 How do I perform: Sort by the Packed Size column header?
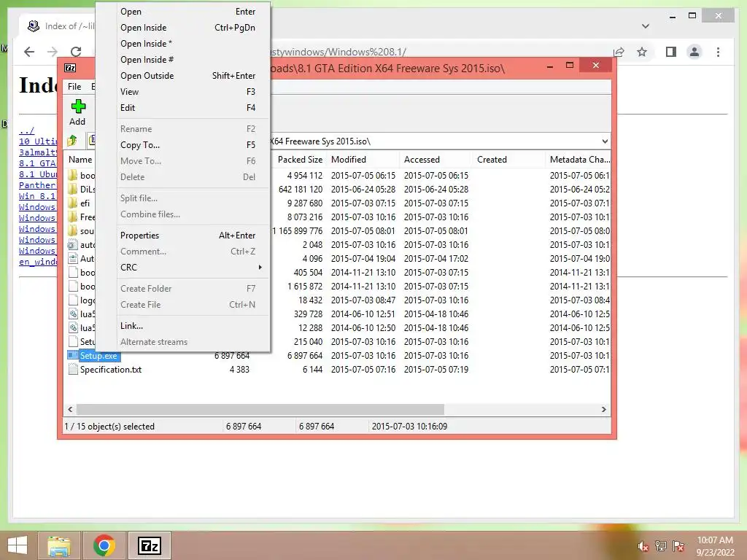coord(300,160)
